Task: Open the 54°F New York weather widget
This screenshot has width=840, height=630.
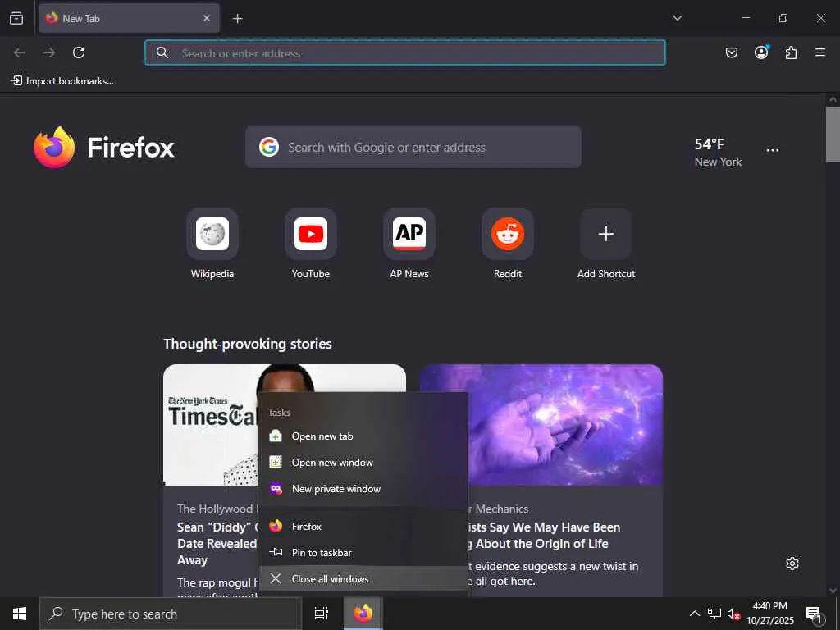Action: [x=718, y=152]
